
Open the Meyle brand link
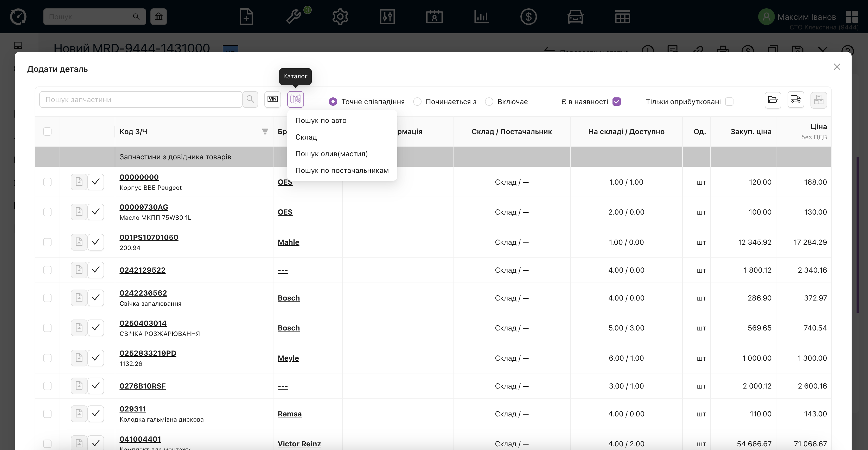pos(288,358)
